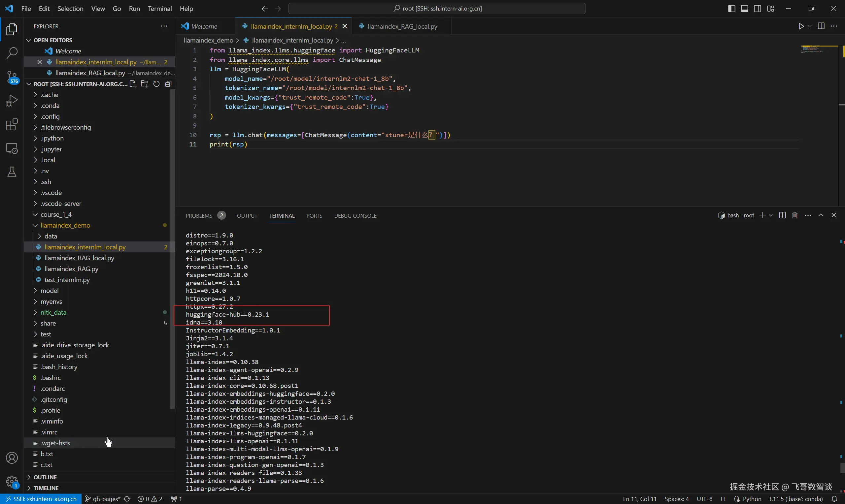Open the Search view in activity bar
Viewport: 845px width, 504px height.
(x=12, y=53)
